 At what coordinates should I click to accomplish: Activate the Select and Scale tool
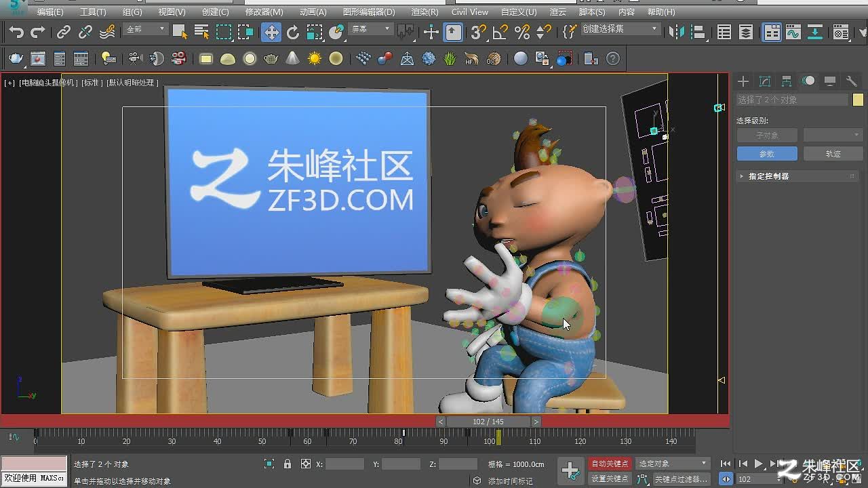point(315,32)
